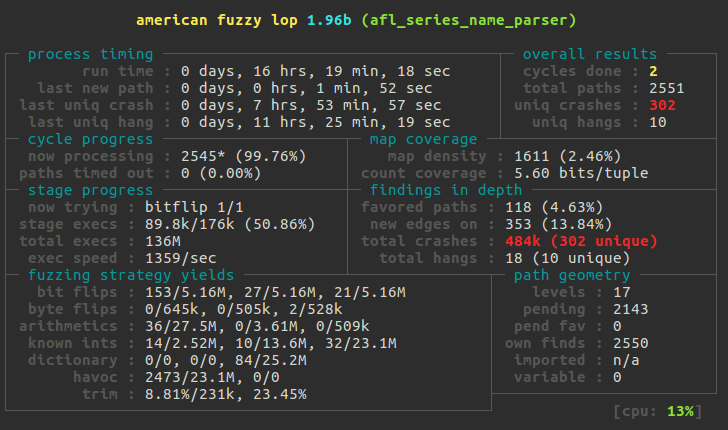
Task: Click the byte flips value '0/645k, 0/505k, 2/528k'
Action: (x=244, y=309)
